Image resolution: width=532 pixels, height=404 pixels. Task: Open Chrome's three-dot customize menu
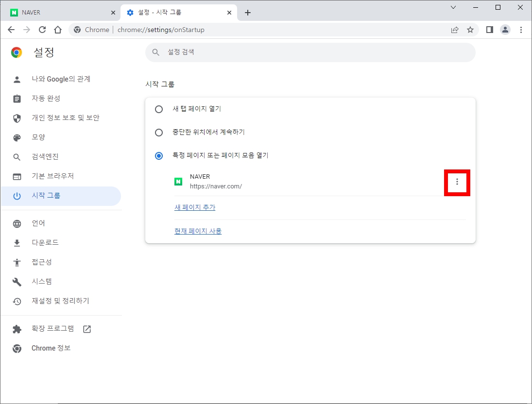[x=521, y=30]
